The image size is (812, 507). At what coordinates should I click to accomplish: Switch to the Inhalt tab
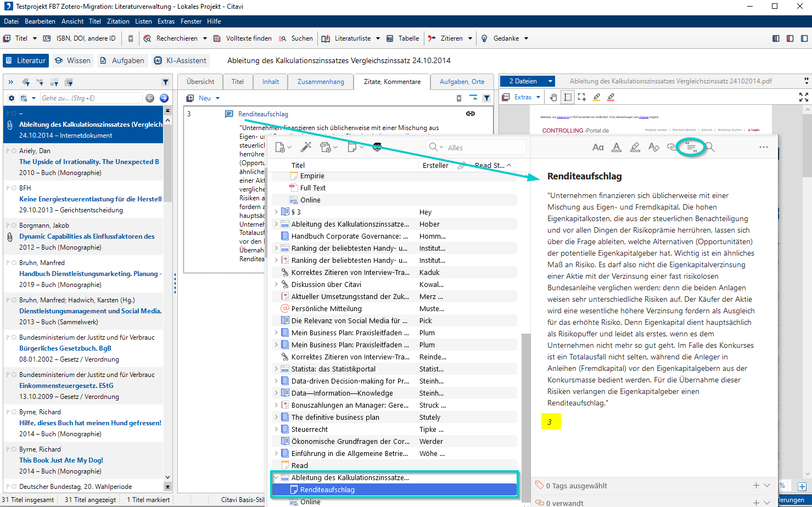coord(271,82)
